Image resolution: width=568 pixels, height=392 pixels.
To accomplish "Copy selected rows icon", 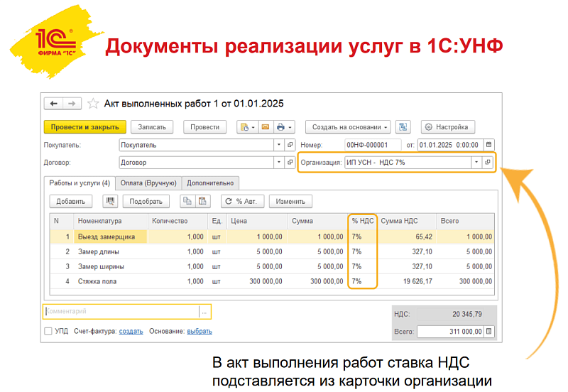I will click(187, 201).
